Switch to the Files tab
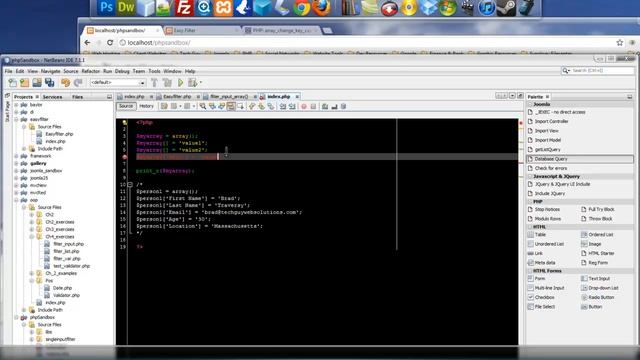The width and height of the screenshot is (640, 360). point(77,97)
